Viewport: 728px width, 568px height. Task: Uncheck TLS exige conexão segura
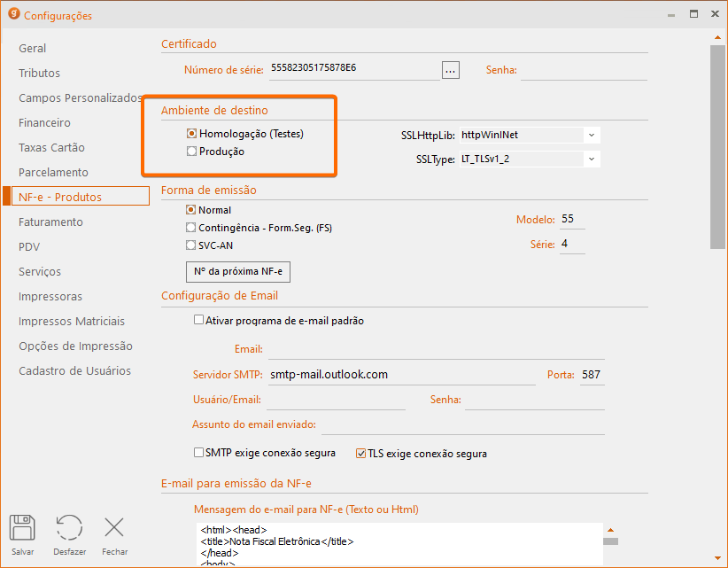click(360, 454)
